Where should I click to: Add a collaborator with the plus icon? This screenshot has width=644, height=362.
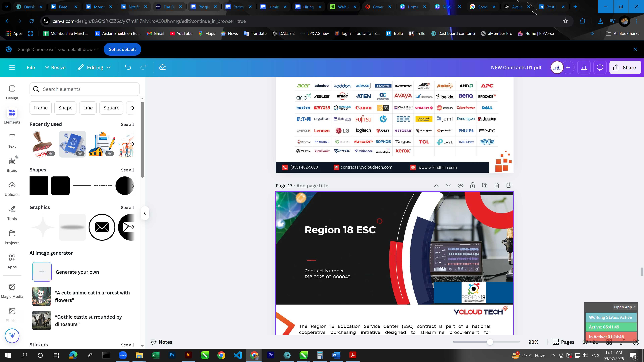(x=568, y=67)
